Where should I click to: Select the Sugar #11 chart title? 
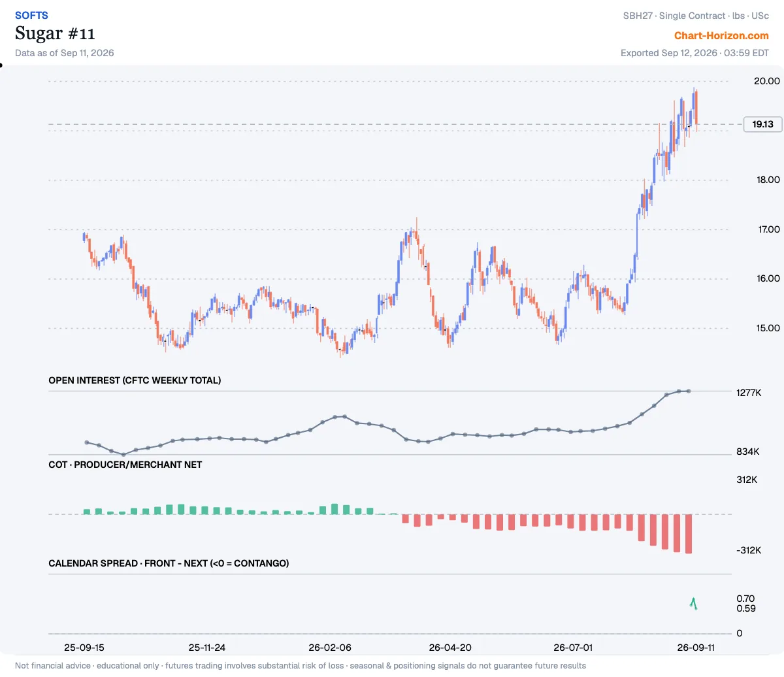pyautogui.click(x=55, y=33)
